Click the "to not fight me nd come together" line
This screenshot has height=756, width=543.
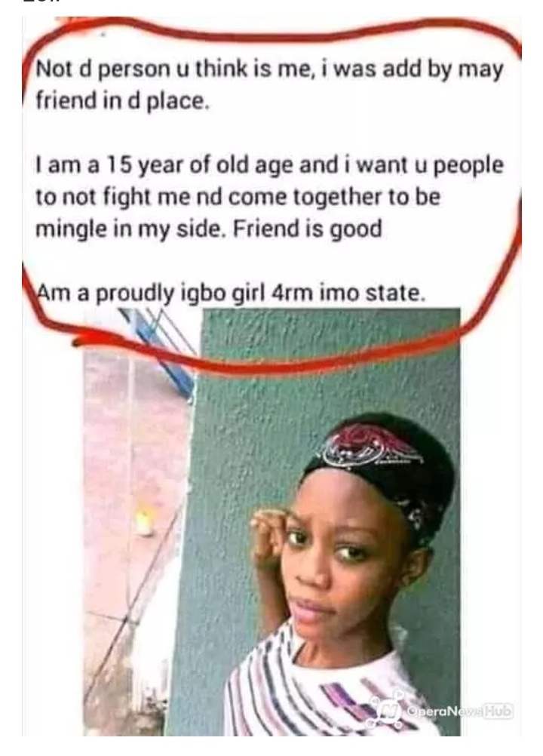(x=238, y=198)
